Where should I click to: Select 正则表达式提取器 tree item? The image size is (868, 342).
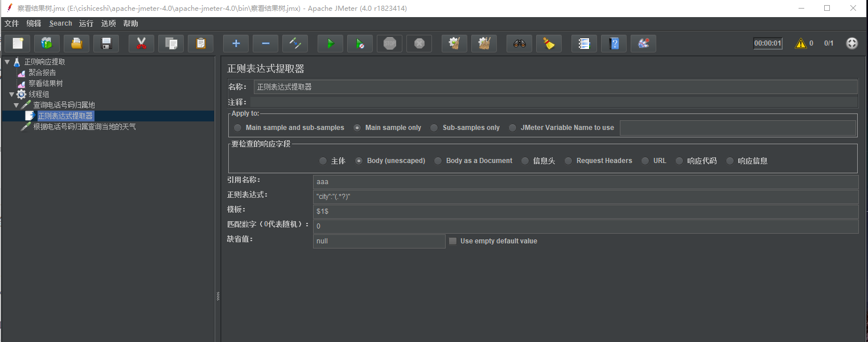click(x=65, y=116)
